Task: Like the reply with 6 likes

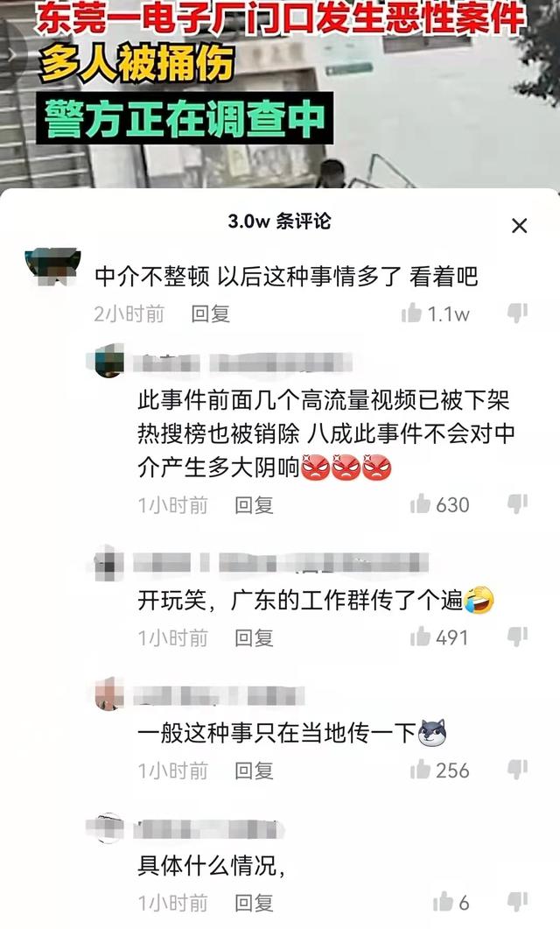Action: point(443,903)
